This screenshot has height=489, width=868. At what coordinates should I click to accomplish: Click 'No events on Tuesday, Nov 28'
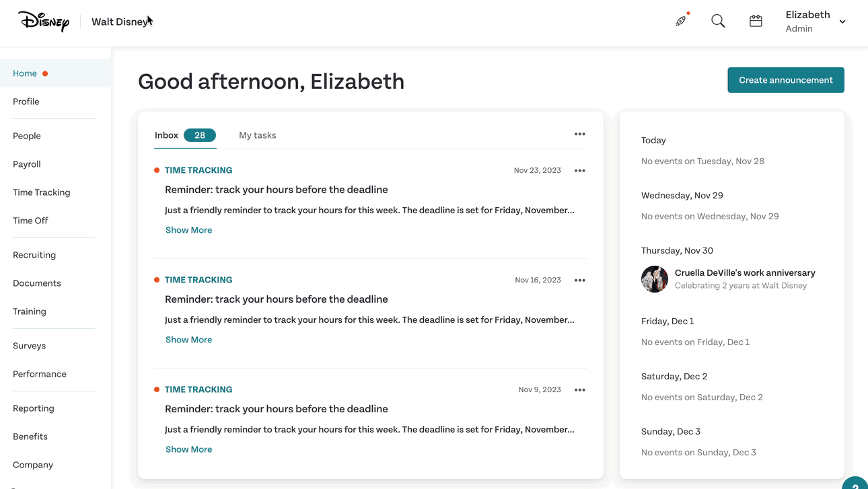point(702,161)
